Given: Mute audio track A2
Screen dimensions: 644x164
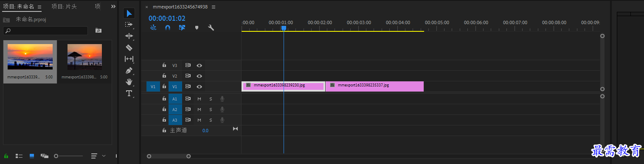Looking at the screenshot, I should pos(199,109).
